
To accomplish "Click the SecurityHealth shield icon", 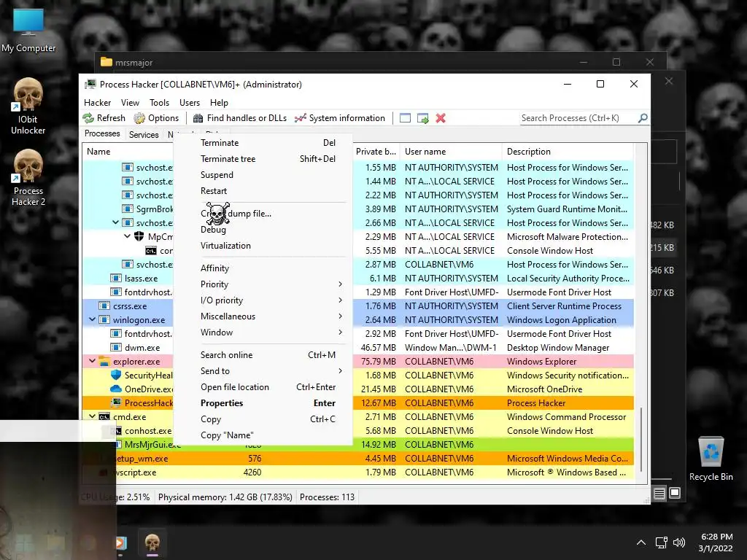I will [x=116, y=376].
